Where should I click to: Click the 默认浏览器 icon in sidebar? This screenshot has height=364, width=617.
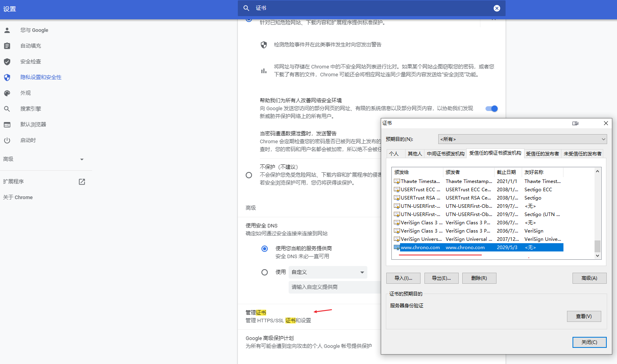pos(7,124)
